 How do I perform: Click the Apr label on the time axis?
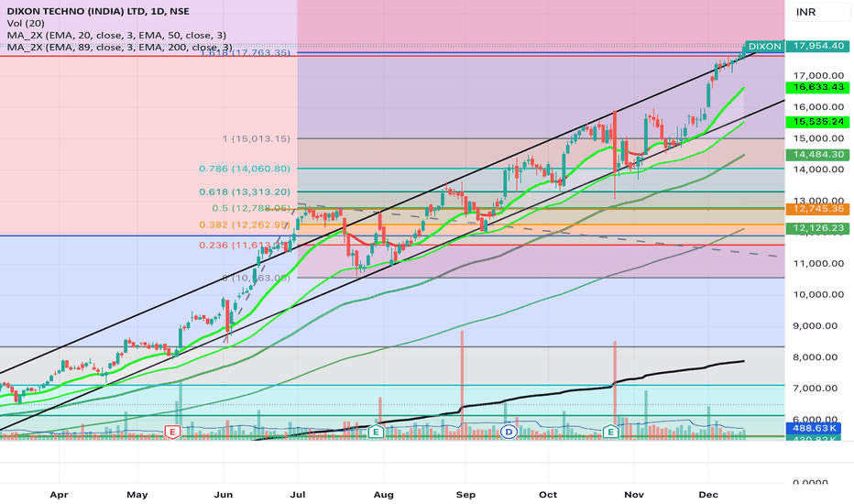(x=59, y=495)
